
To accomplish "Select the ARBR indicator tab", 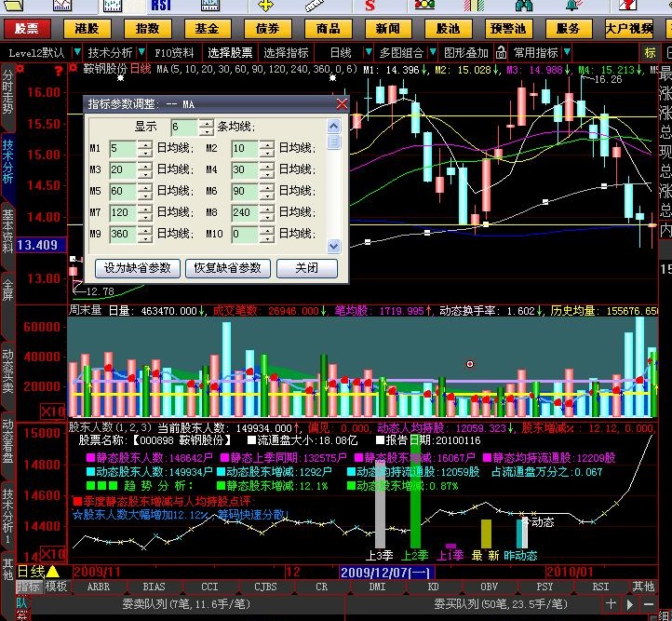I will point(99,587).
